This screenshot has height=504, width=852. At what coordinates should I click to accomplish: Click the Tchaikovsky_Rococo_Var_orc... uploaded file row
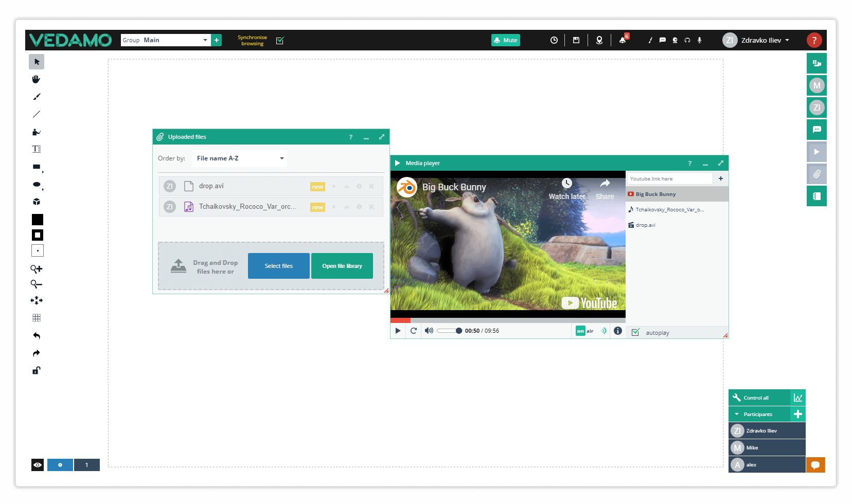[271, 207]
